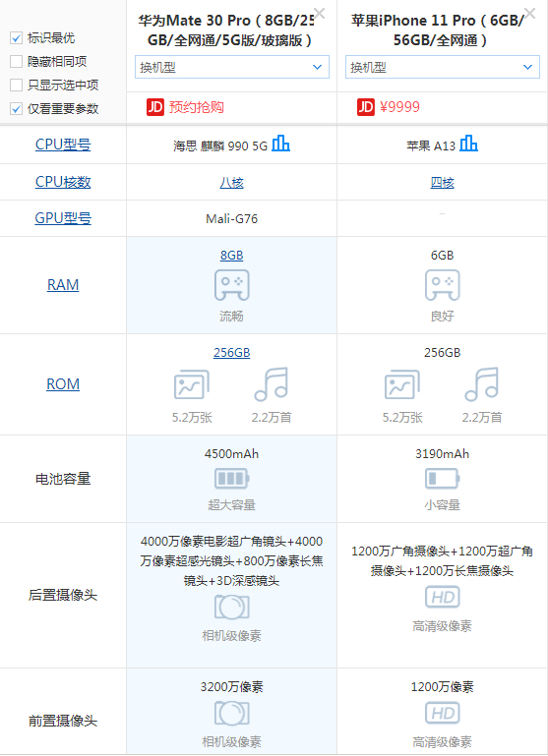Image resolution: width=548 pixels, height=756 pixels.
Task: Check the 只显示选中项 option
Action: click(x=17, y=85)
